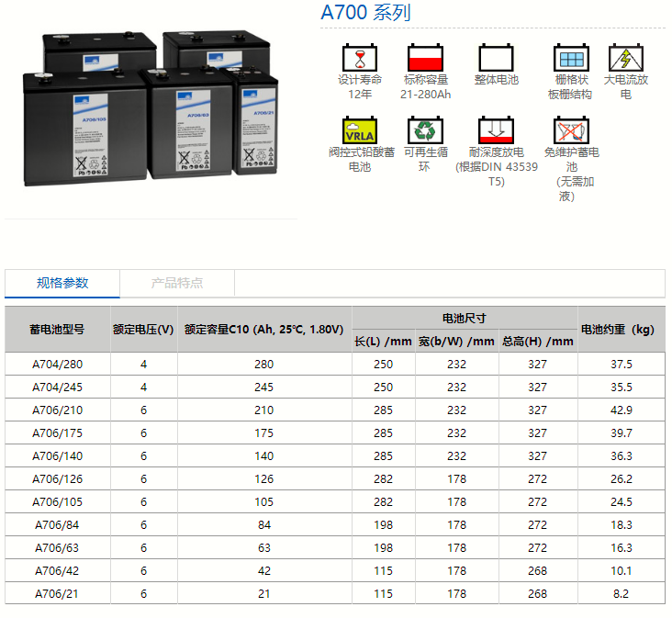Select the 额定电压(V) column header

pos(143,330)
